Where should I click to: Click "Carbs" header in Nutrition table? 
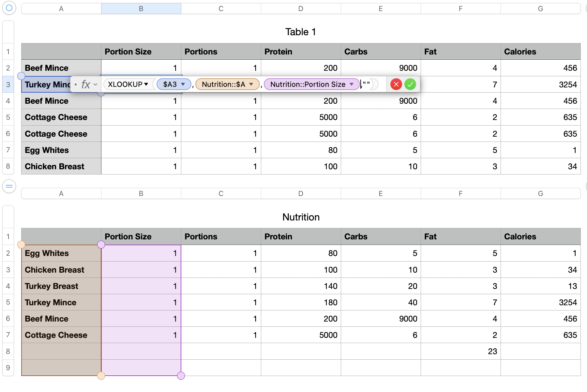(x=356, y=236)
